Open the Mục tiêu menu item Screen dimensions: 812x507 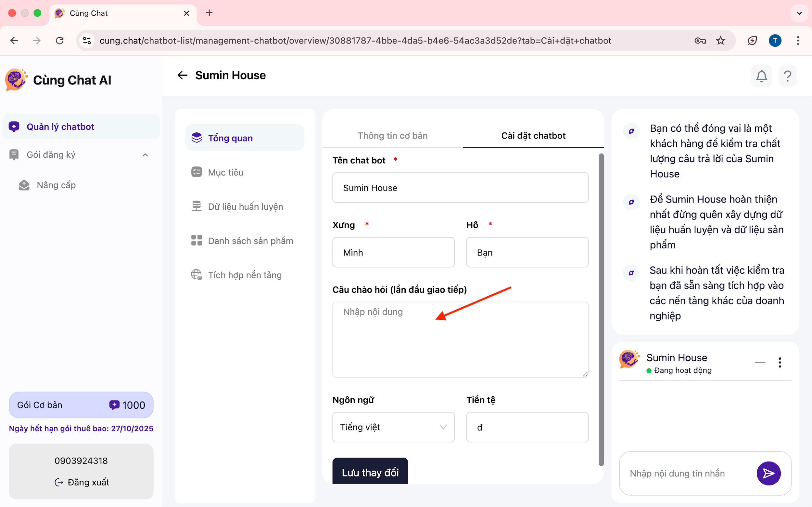[x=225, y=172]
